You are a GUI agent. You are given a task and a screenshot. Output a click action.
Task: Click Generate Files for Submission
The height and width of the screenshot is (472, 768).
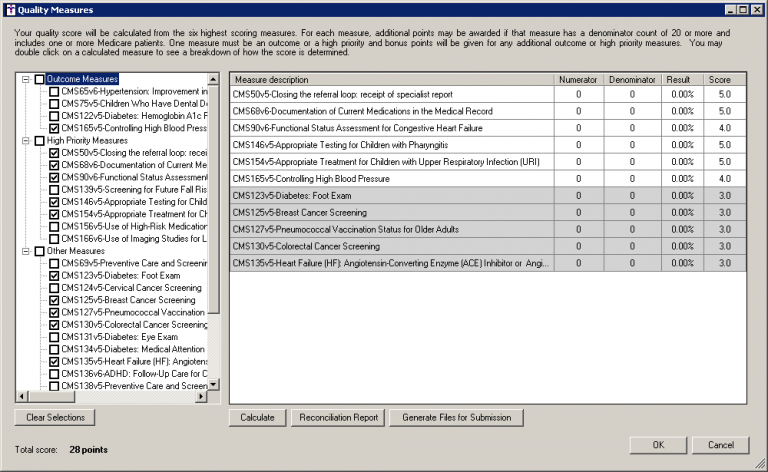pos(457,417)
